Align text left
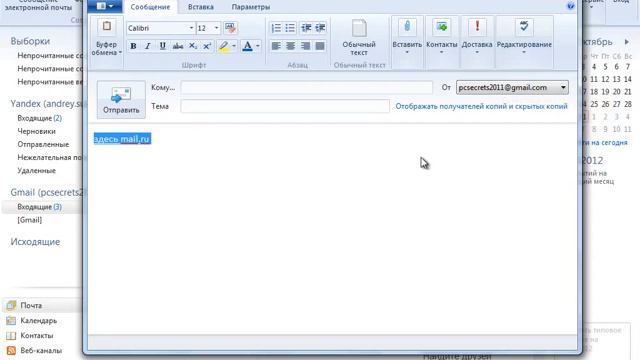Viewport: 640px width, 360px height. pyautogui.click(x=276, y=46)
